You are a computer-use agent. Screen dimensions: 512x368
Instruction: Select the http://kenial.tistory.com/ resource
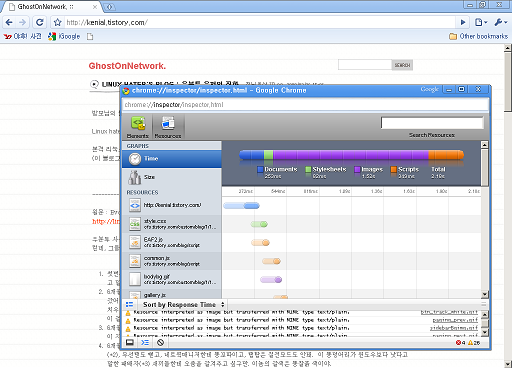point(172,205)
